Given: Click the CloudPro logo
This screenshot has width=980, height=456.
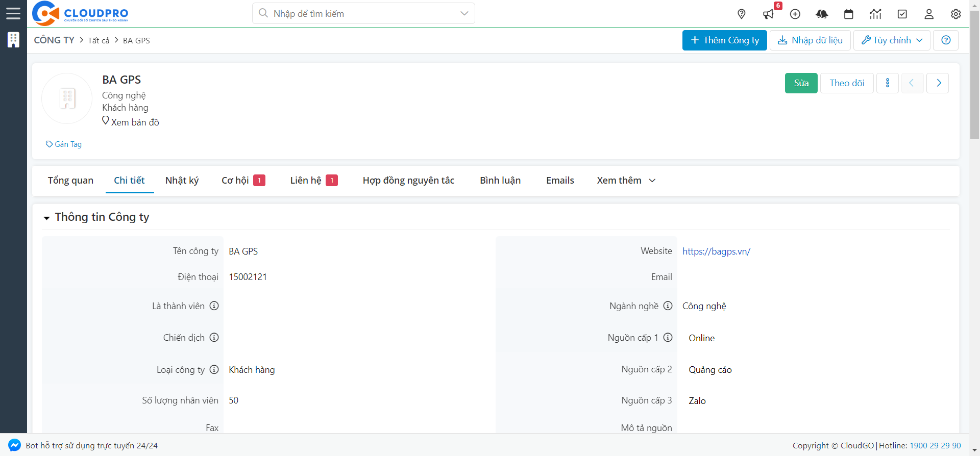Looking at the screenshot, I should coord(80,13).
